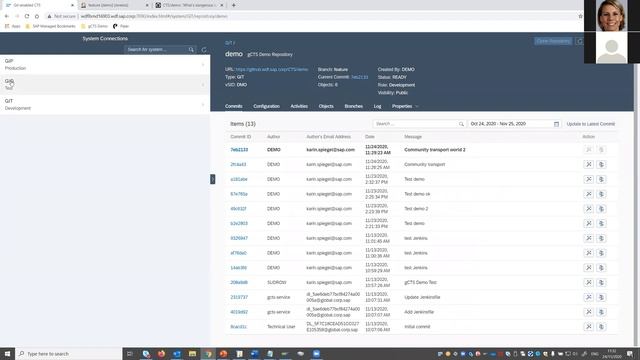Click second action icon in 'Test demo 2' row
The image size is (640, 360).
601,209
